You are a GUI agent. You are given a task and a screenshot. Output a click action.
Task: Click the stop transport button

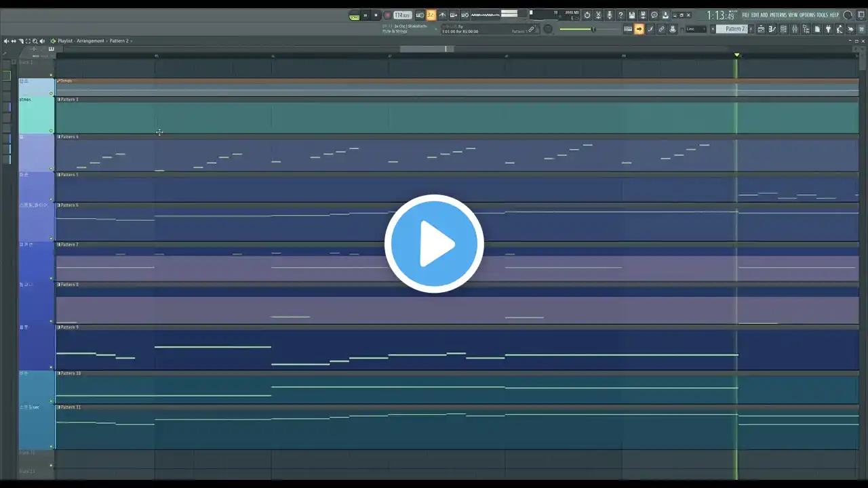[x=376, y=15]
